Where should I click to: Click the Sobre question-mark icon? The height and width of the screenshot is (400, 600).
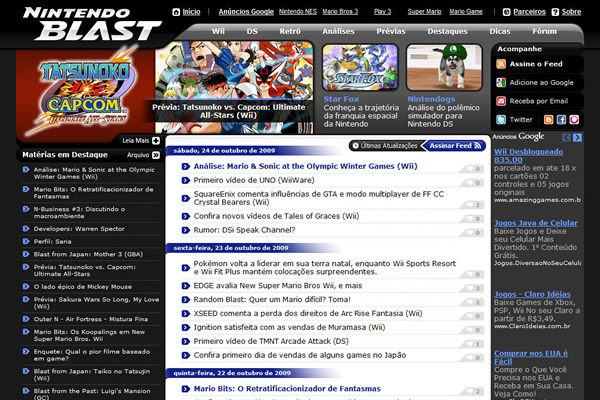pos(555,12)
